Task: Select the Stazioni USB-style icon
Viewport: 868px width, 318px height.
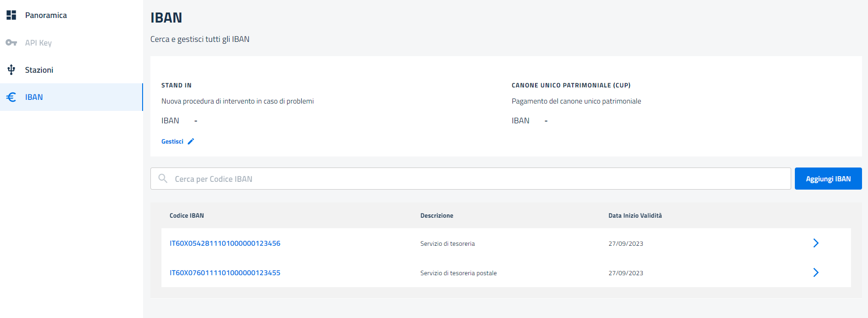Action: (11, 70)
